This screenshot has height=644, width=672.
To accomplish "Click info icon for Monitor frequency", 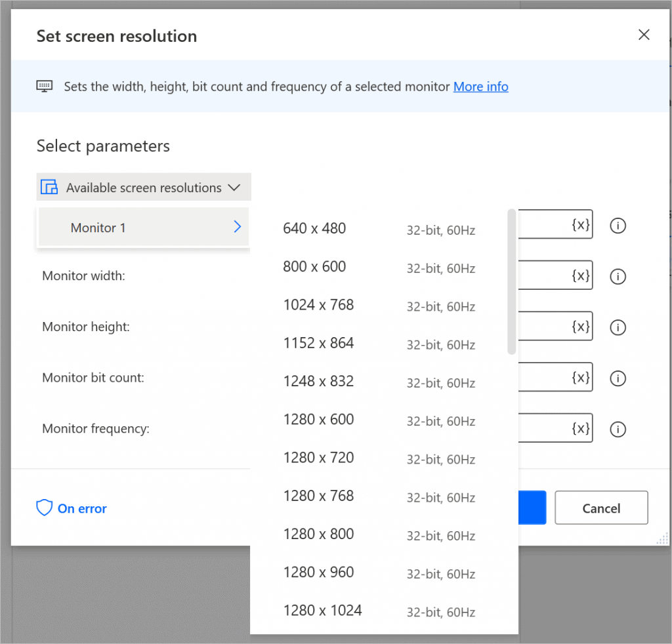I will click(618, 430).
